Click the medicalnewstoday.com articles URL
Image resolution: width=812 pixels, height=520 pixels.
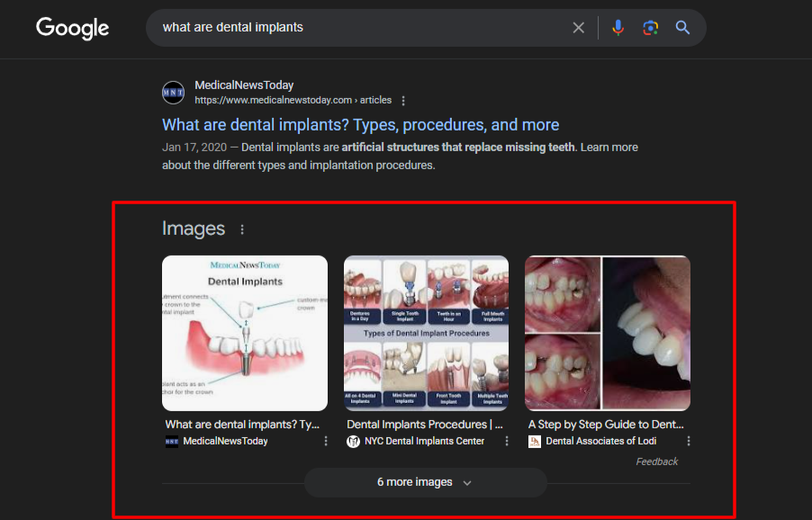click(x=293, y=100)
